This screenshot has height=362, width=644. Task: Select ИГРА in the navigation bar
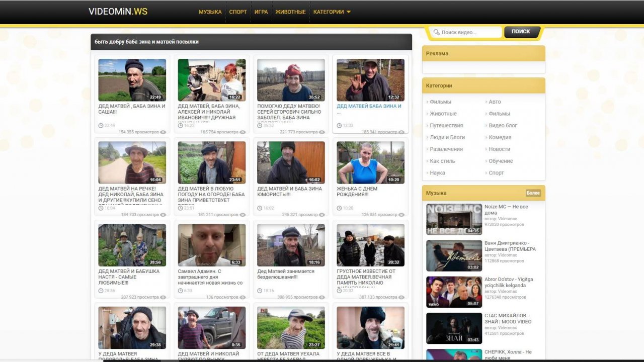click(261, 12)
